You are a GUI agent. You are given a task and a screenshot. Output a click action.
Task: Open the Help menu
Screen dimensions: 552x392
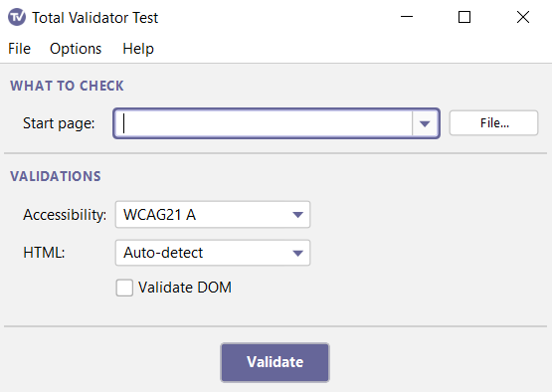[138, 49]
